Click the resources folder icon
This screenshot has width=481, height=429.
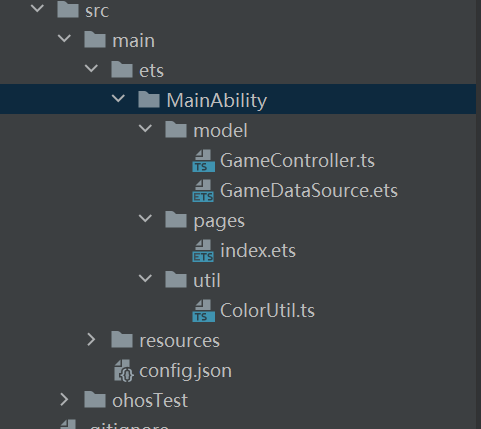coord(122,340)
